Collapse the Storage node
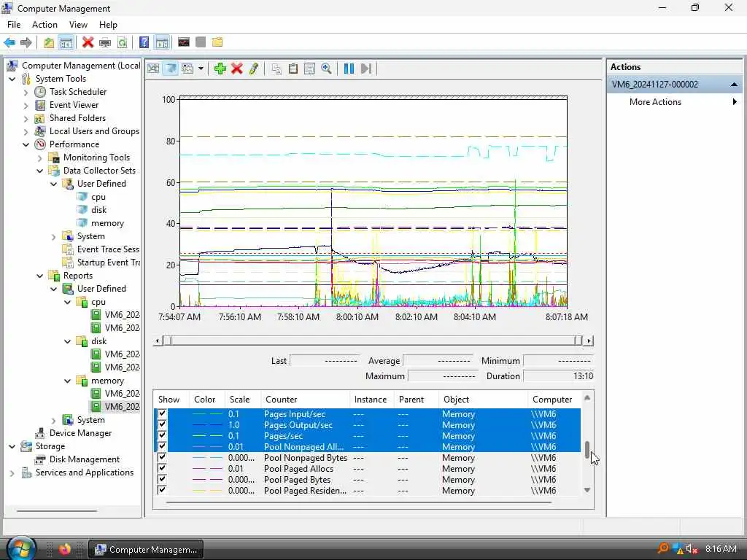The width and height of the screenshot is (747, 560). click(12, 447)
